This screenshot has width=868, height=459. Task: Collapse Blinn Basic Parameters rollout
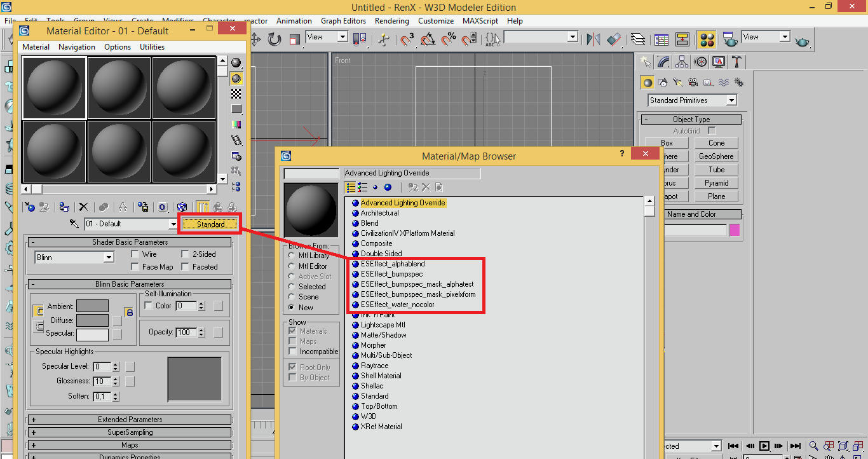(130, 284)
